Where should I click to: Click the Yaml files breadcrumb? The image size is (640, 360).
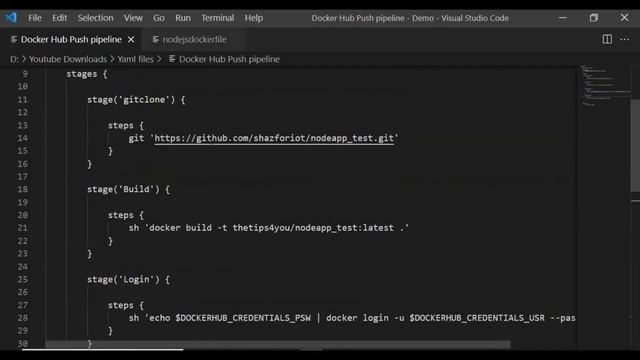pyautogui.click(x=136, y=59)
